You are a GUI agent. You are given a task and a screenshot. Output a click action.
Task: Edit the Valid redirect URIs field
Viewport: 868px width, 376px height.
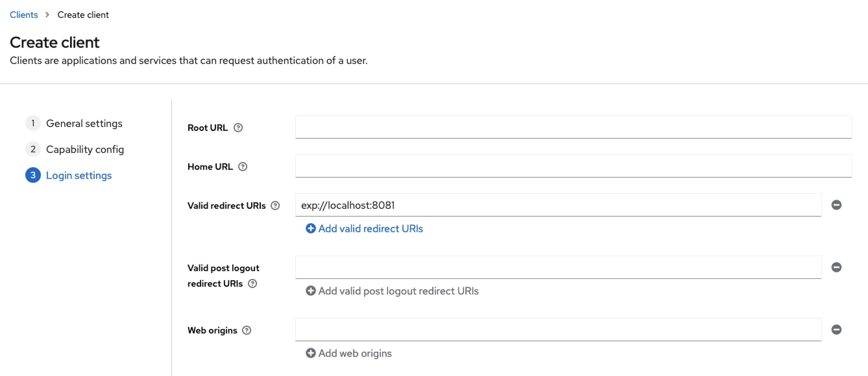[558, 205]
